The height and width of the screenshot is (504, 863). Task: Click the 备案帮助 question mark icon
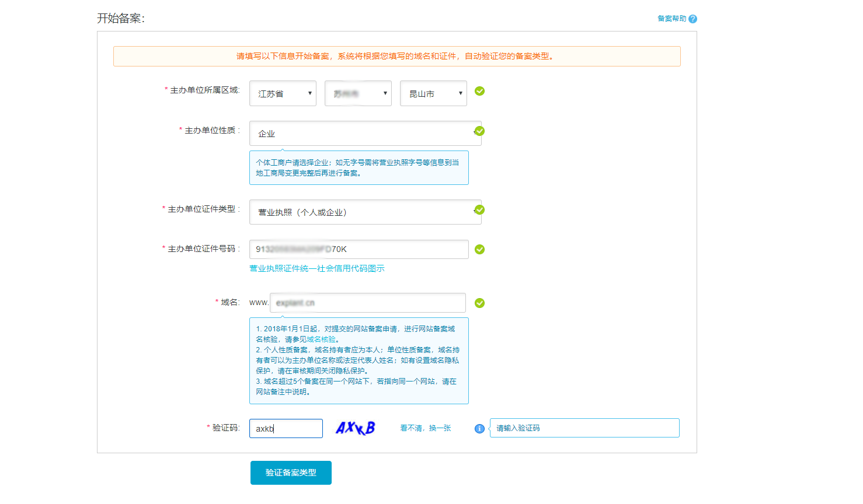click(x=693, y=19)
